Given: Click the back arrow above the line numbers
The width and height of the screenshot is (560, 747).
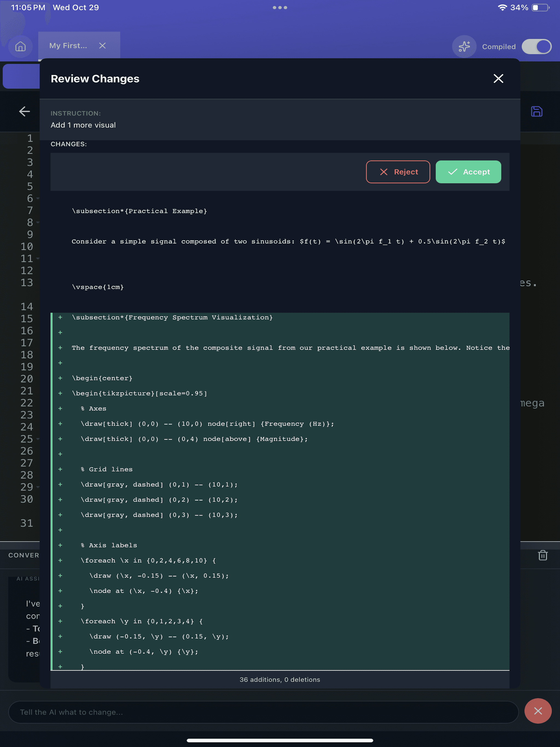Looking at the screenshot, I should pos(24,112).
